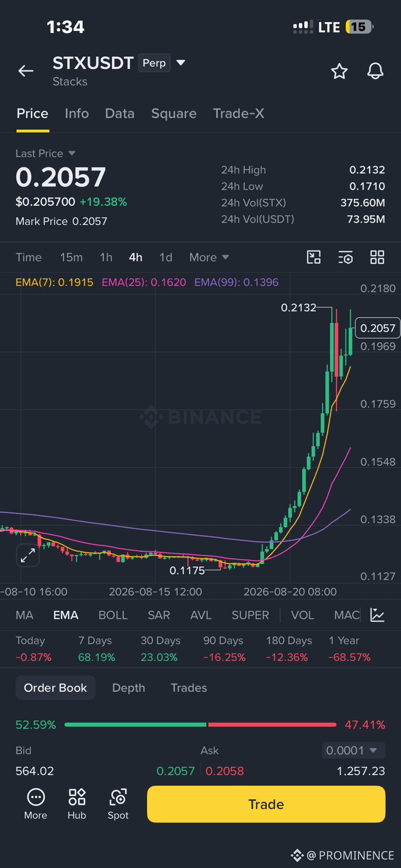Viewport: 401px width, 868px height.
Task: Tap the current price tag 0.2057 on axis
Action: 378,328
